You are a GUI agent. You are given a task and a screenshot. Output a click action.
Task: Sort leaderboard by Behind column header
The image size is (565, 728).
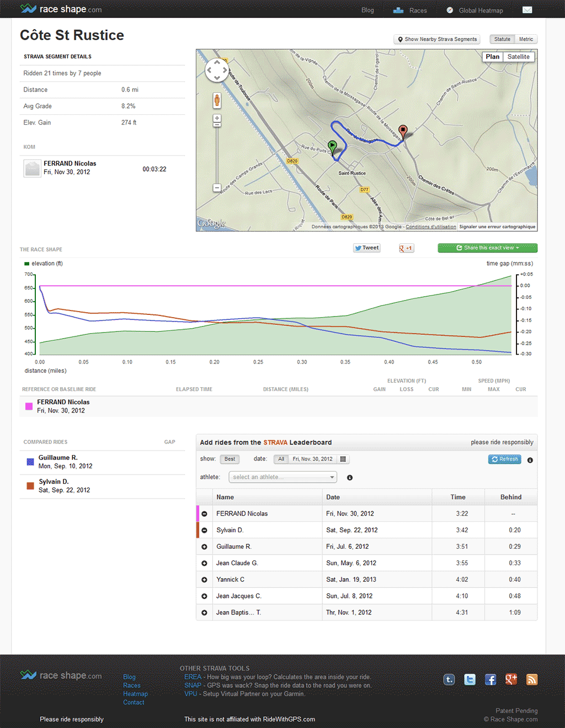tap(511, 497)
